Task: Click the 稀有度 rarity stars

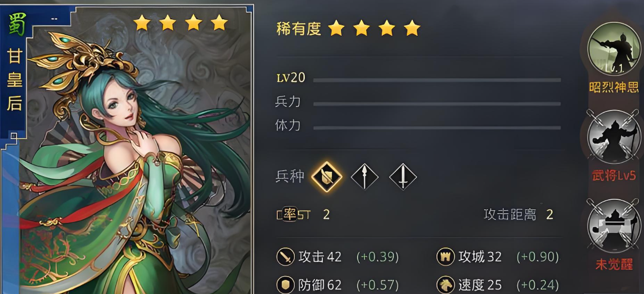Action: click(x=374, y=29)
